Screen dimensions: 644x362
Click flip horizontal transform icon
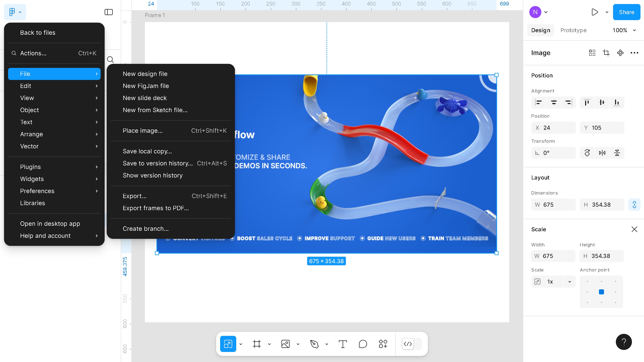click(602, 153)
